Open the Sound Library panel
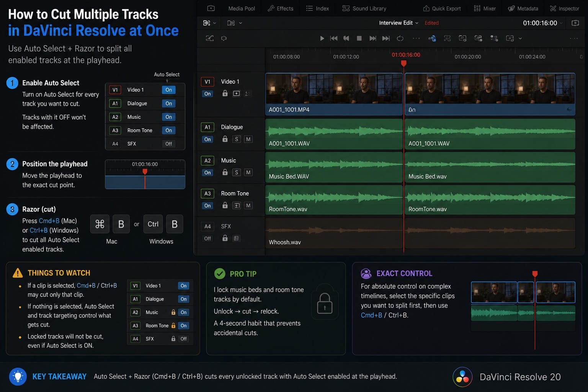 364,8
